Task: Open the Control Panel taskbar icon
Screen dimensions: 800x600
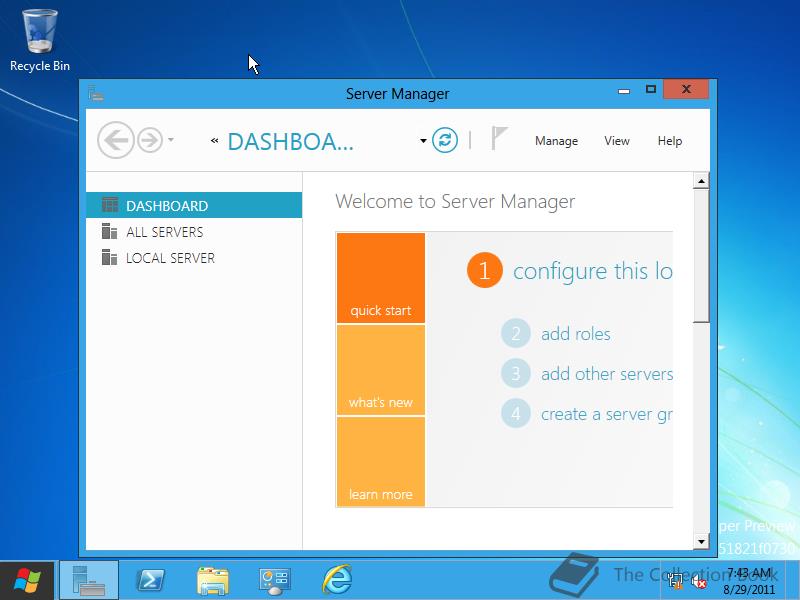Action: (x=274, y=582)
